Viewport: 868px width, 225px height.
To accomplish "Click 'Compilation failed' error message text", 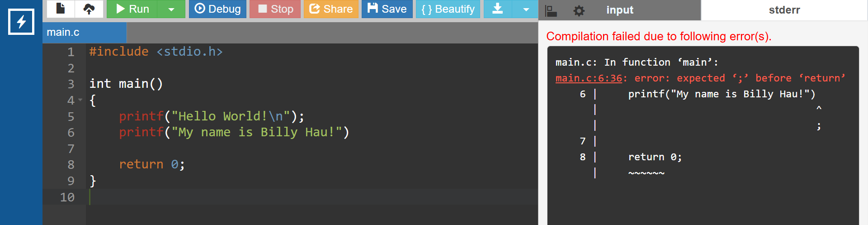I will click(x=659, y=36).
